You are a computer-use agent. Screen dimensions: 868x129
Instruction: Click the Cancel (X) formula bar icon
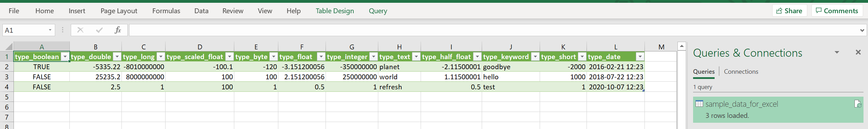coord(80,30)
